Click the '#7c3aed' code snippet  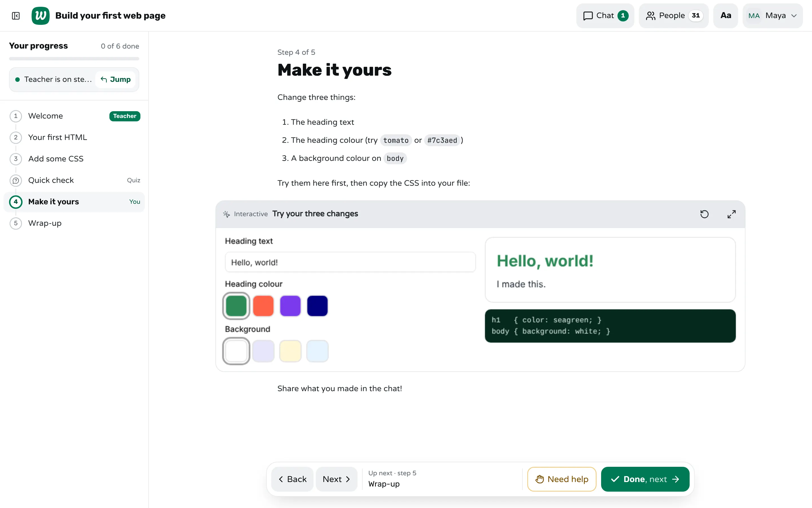click(442, 141)
